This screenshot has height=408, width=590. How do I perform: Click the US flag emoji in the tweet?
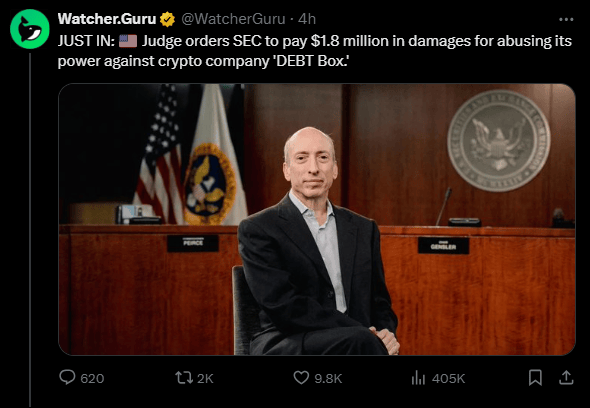point(128,41)
